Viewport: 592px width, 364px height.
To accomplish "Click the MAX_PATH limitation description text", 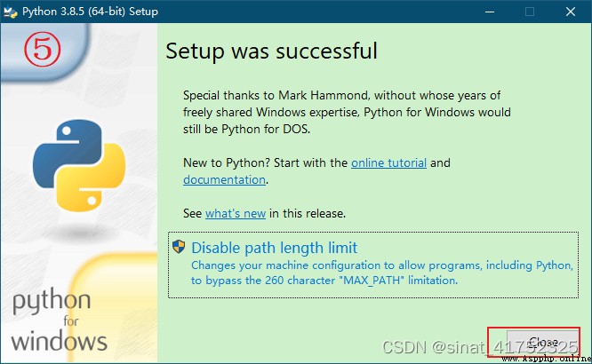I will tap(382, 273).
